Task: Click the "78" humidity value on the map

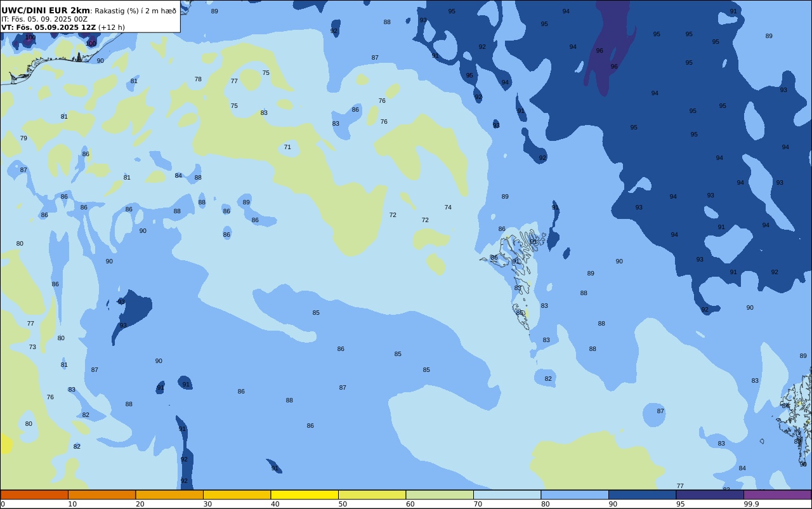Action: click(198, 79)
